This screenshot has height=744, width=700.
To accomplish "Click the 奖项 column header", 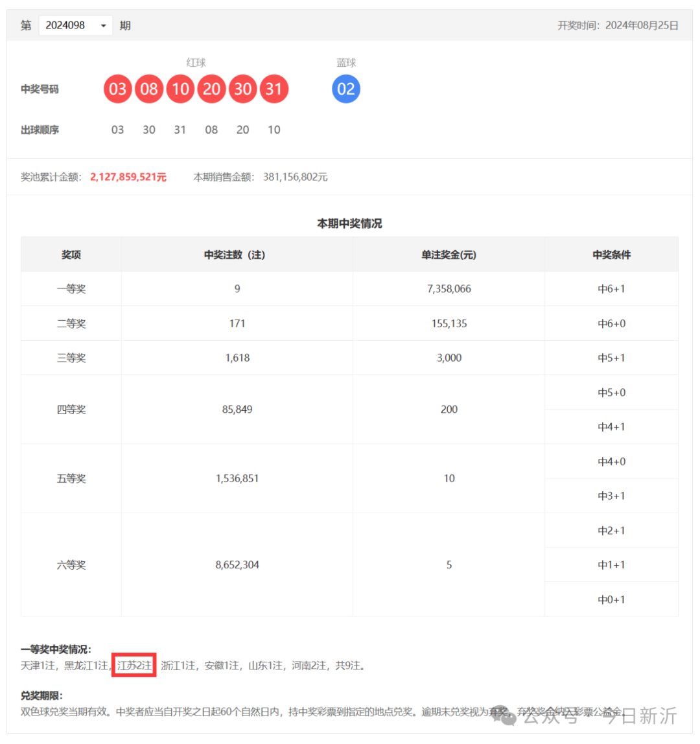I will pos(71,255).
